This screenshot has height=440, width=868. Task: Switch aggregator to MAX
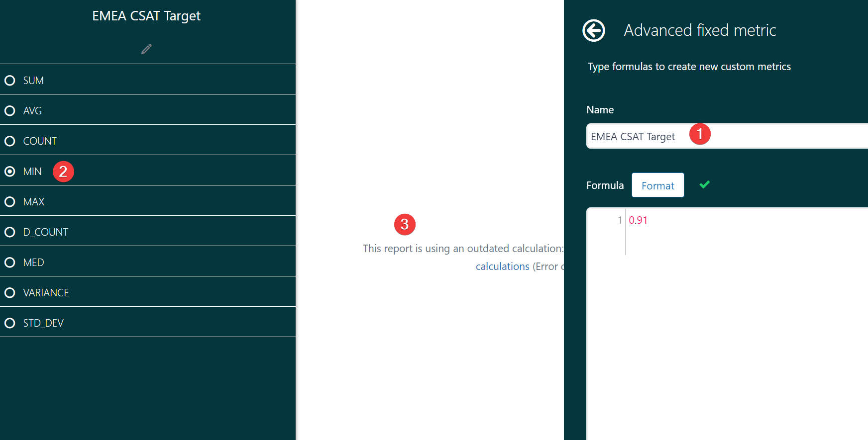pos(10,202)
